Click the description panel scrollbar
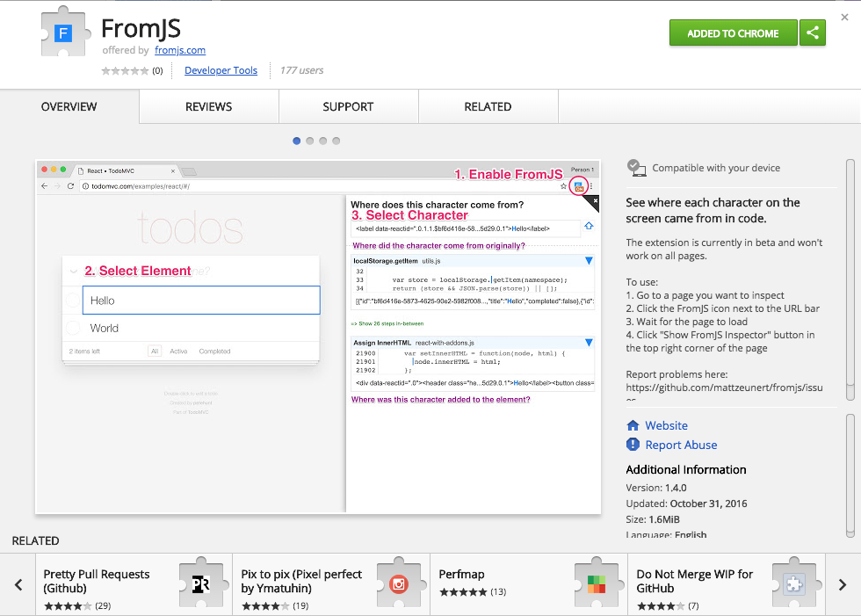Image resolution: width=861 pixels, height=616 pixels. tap(850, 280)
